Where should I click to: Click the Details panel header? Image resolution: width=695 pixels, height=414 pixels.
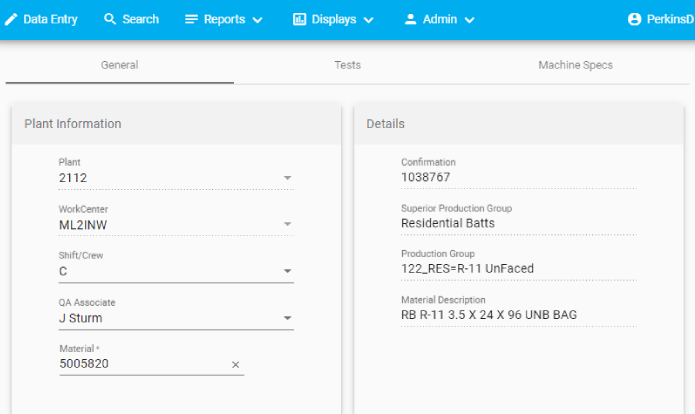pyautogui.click(x=519, y=124)
